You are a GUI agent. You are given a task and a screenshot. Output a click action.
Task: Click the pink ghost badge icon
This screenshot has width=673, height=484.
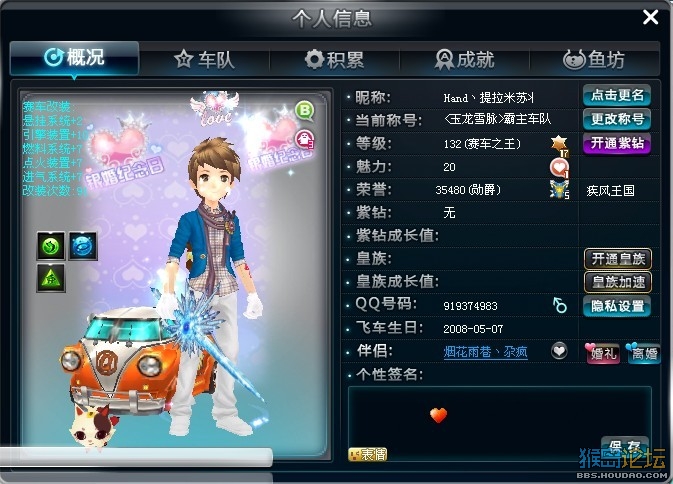point(304,139)
